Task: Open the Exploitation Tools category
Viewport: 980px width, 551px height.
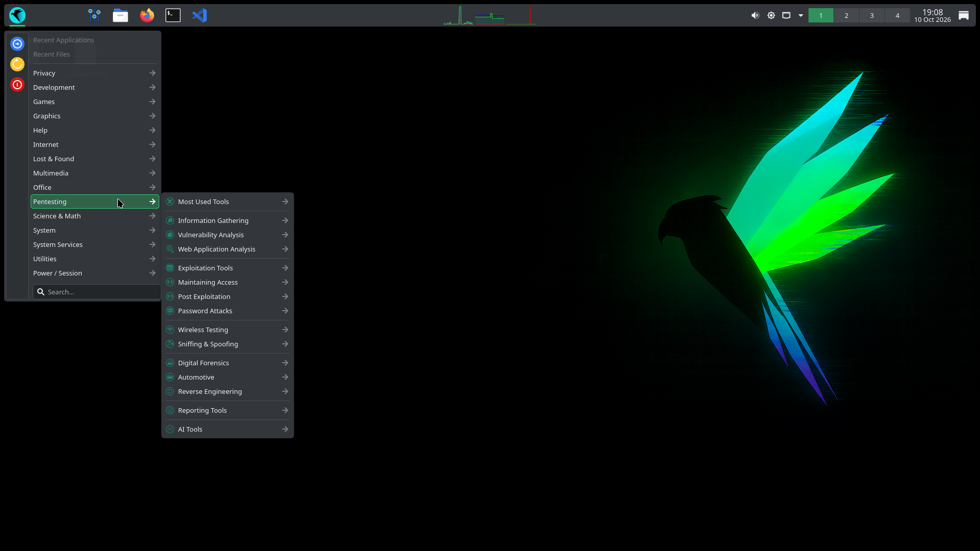Action: [x=228, y=268]
